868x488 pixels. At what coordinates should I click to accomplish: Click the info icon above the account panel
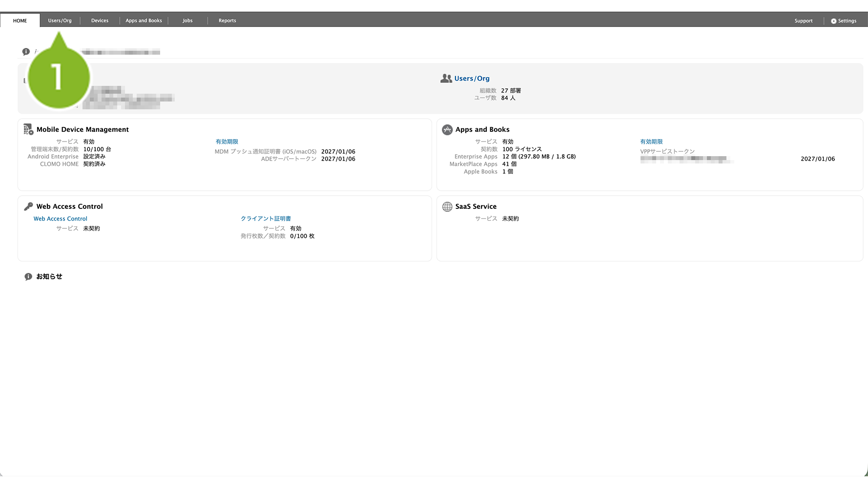pos(26,52)
